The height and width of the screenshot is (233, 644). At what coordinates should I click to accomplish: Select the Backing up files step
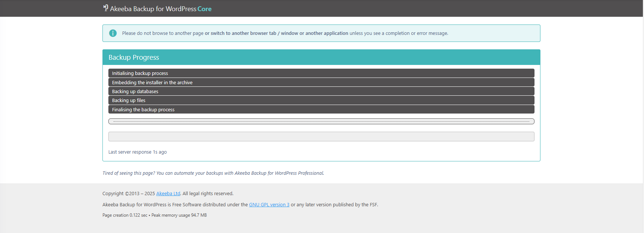pos(129,101)
